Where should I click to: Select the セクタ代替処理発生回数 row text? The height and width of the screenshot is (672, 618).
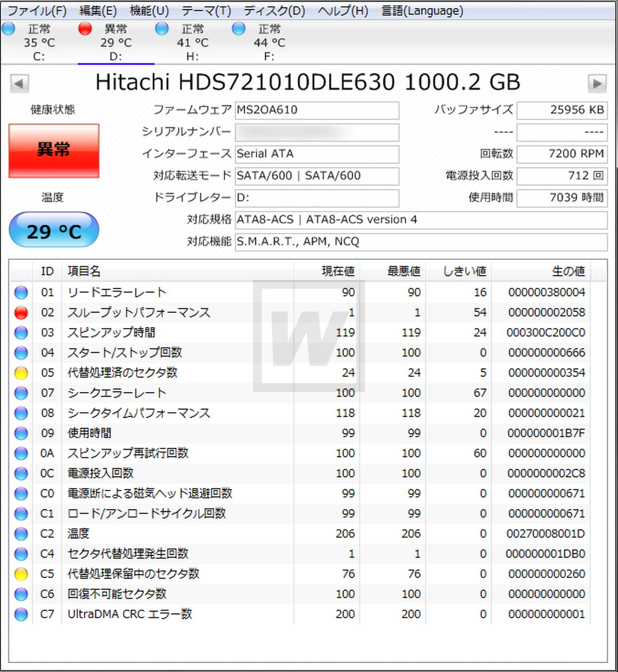128,554
